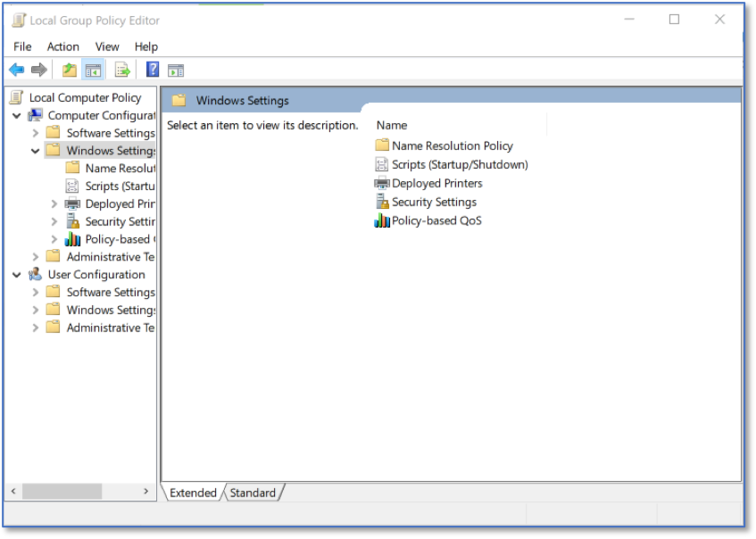The height and width of the screenshot is (539, 756).
Task: Click Policy-based QoS bar chart icon in tree
Action: (72, 239)
